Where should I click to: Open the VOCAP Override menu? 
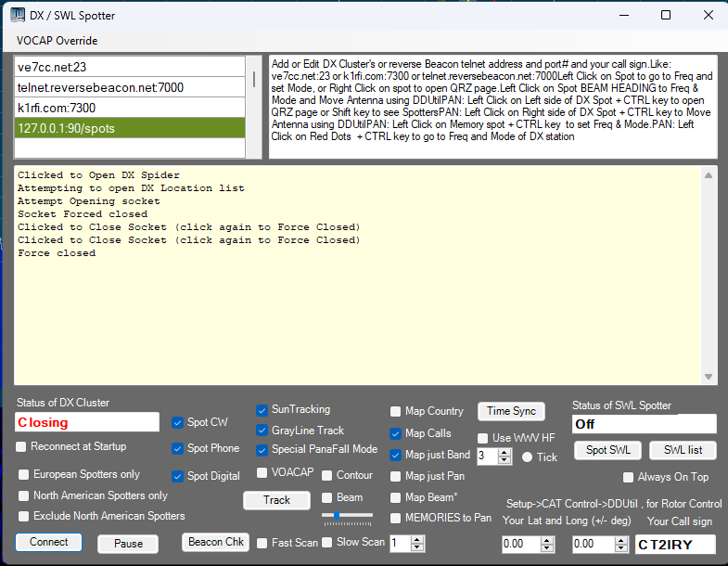[57, 41]
